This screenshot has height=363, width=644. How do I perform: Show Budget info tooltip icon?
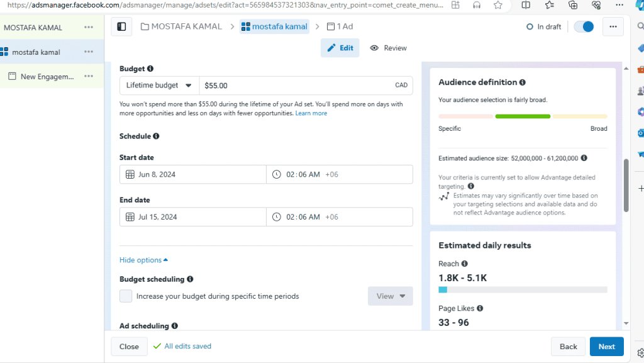coord(150,69)
